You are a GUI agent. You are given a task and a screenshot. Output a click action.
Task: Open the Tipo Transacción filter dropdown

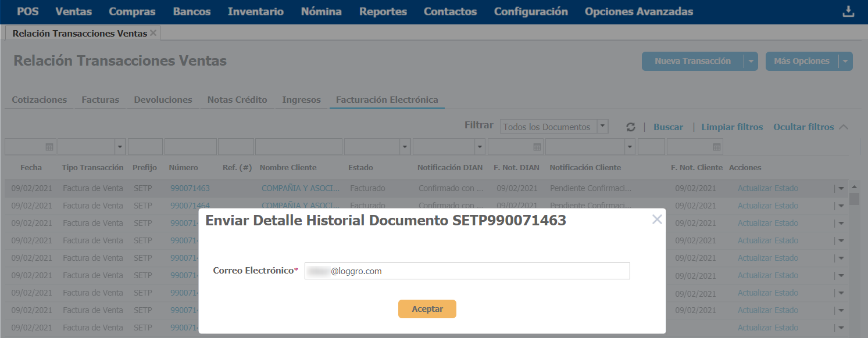120,147
